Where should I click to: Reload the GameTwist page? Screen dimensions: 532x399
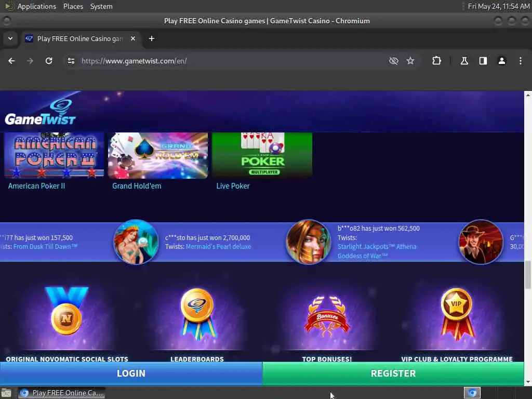point(49,61)
